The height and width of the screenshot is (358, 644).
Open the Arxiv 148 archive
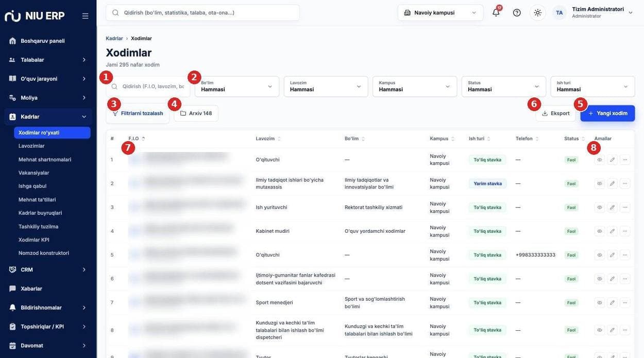[x=196, y=113]
